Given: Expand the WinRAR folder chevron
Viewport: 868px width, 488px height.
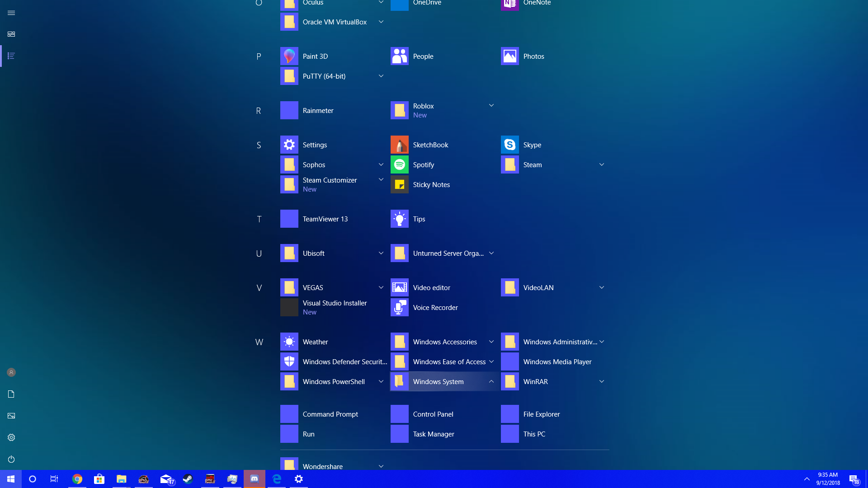Looking at the screenshot, I should [602, 381].
